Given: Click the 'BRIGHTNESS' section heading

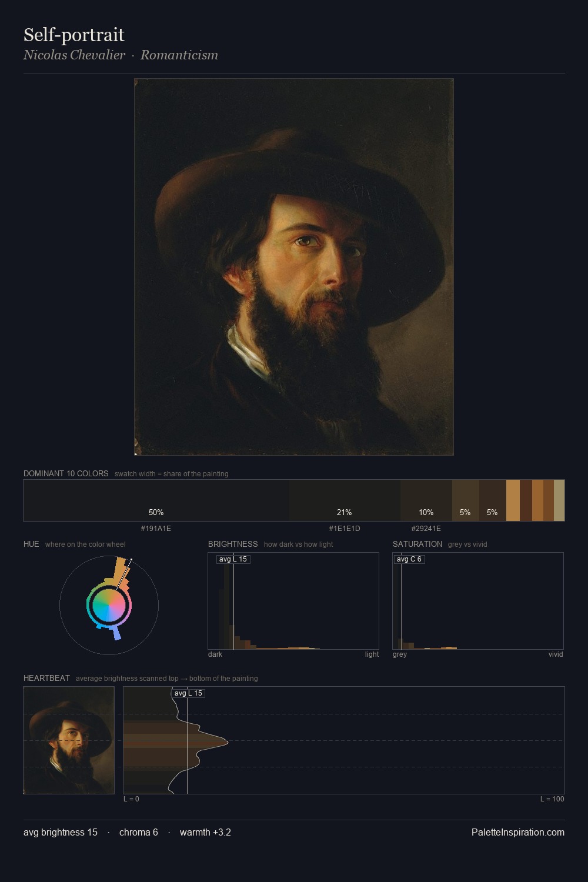Looking at the screenshot, I should (233, 544).
